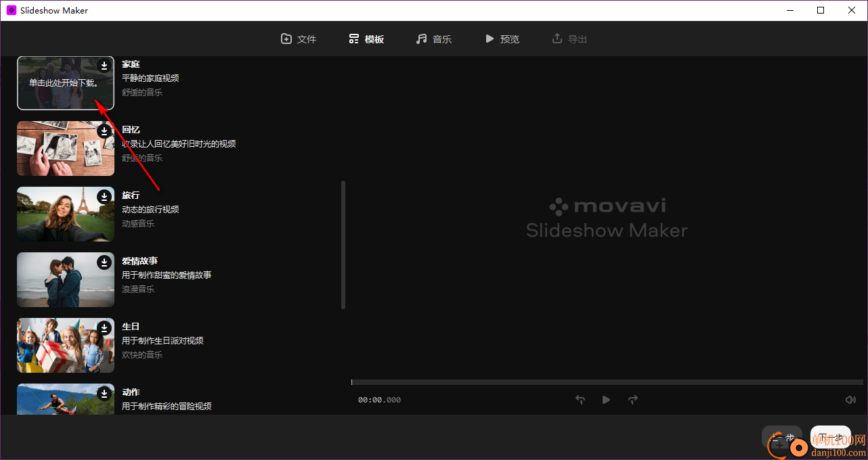The image size is (868, 460).
Task: Maximize the Slideshow Maker window
Action: pos(821,11)
